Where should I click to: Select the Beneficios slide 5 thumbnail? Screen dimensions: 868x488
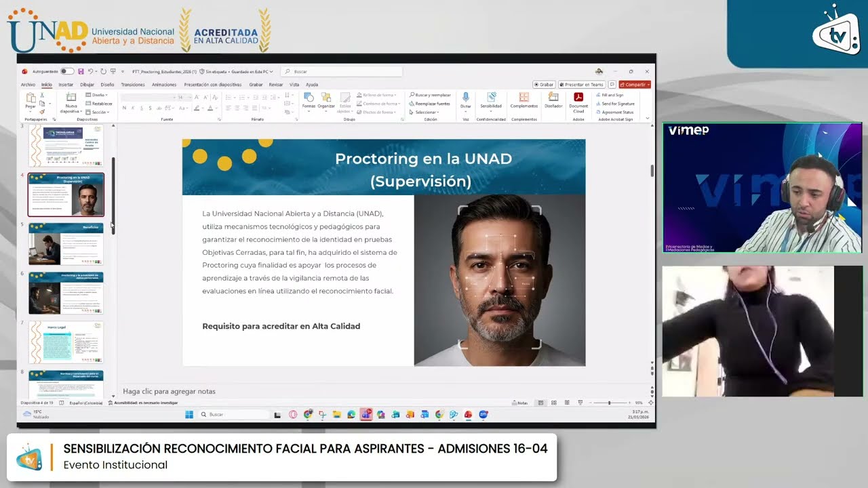point(66,243)
